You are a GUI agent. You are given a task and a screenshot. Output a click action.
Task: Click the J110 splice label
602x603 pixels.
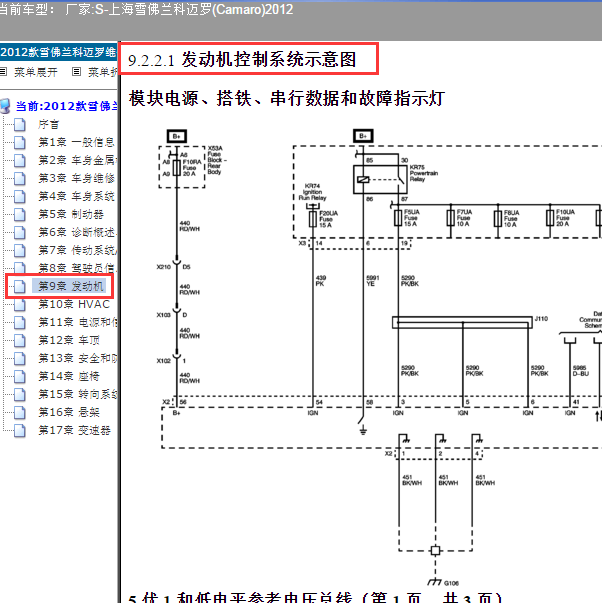[x=541, y=319]
